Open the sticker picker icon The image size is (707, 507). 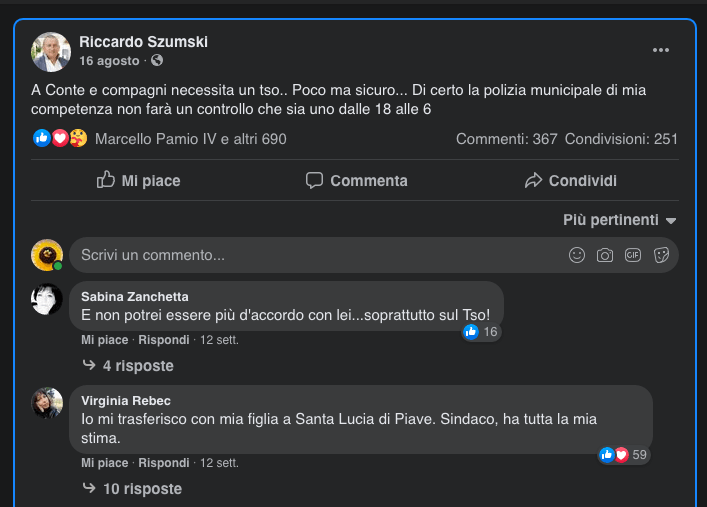(x=661, y=255)
